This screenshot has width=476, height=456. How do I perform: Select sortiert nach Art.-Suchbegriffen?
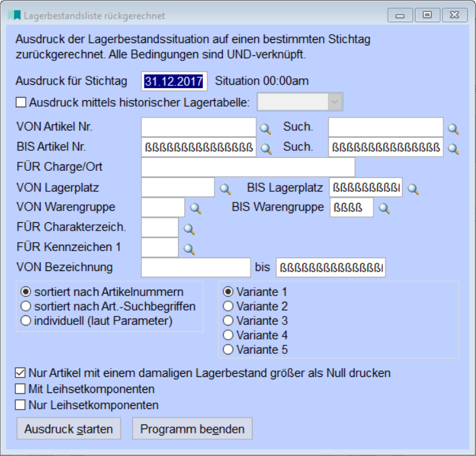[x=26, y=306]
